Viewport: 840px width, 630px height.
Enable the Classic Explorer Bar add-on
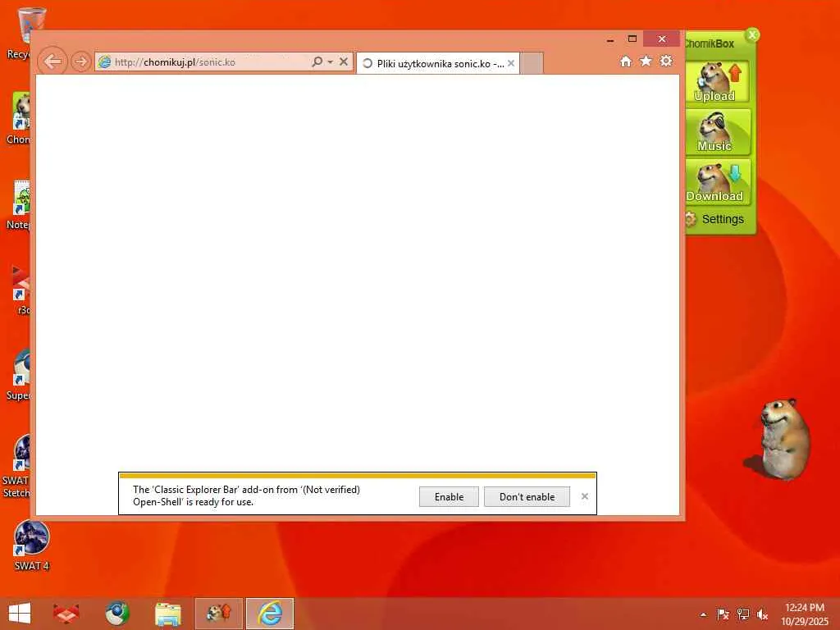pyautogui.click(x=449, y=496)
